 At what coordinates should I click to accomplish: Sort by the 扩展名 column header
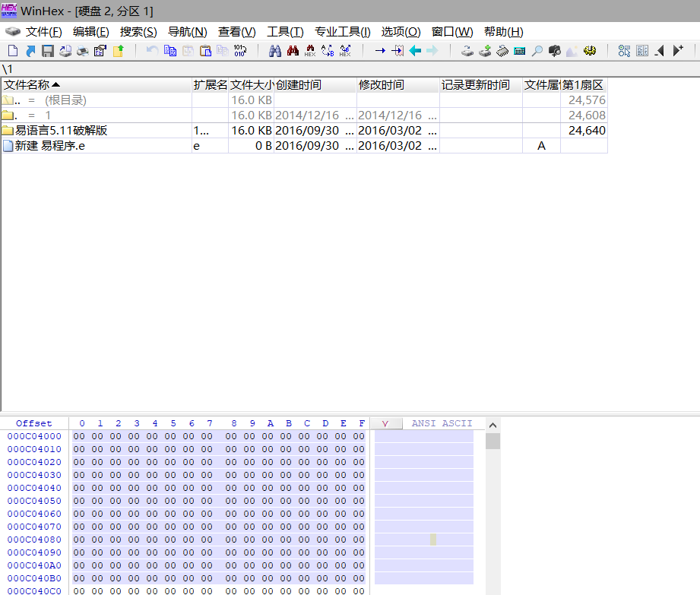[211, 85]
